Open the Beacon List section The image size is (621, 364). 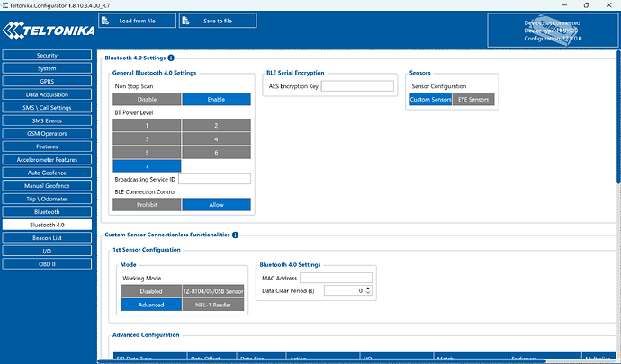[47, 238]
